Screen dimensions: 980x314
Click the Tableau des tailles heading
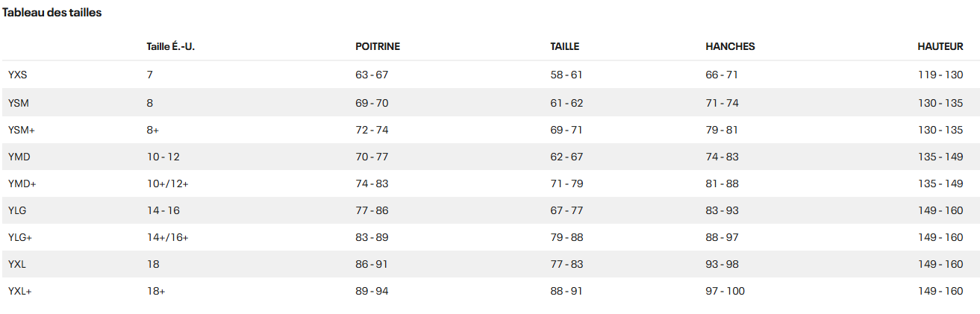tap(52, 13)
